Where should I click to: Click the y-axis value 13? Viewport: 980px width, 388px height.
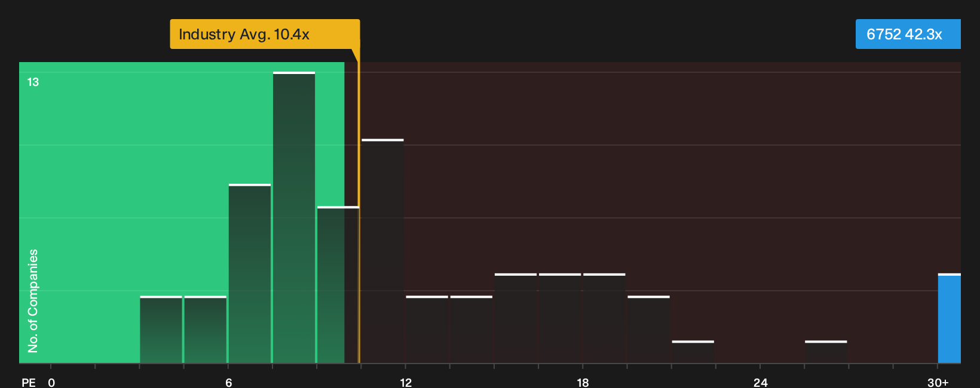(33, 82)
